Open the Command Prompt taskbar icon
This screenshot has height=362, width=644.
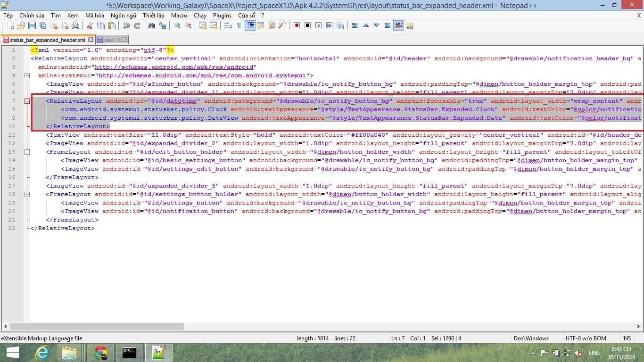pyautogui.click(x=129, y=353)
